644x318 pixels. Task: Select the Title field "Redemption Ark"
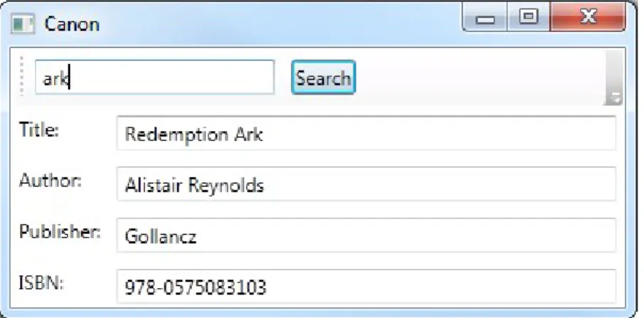[366, 134]
